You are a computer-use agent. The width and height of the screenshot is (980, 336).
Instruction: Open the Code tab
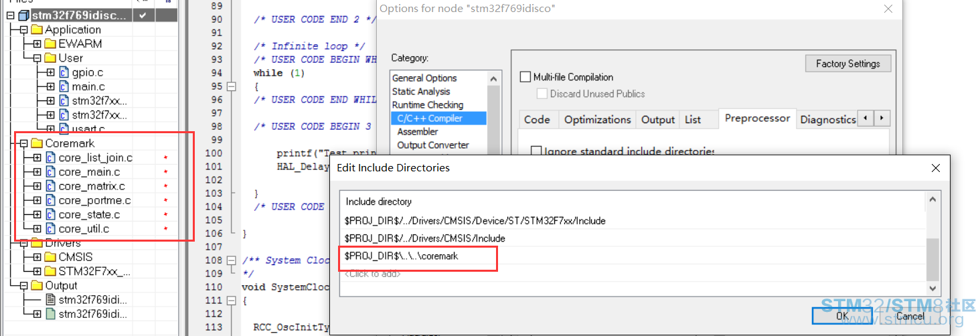pos(537,120)
